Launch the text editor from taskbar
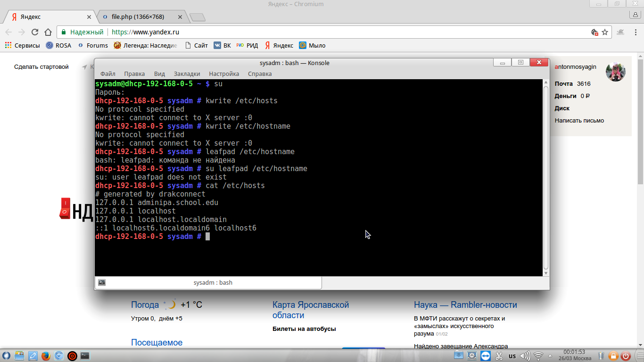 33,356
